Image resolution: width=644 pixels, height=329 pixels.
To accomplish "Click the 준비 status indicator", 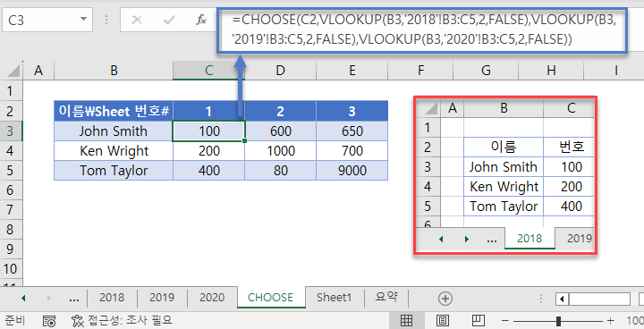I will [15, 321].
